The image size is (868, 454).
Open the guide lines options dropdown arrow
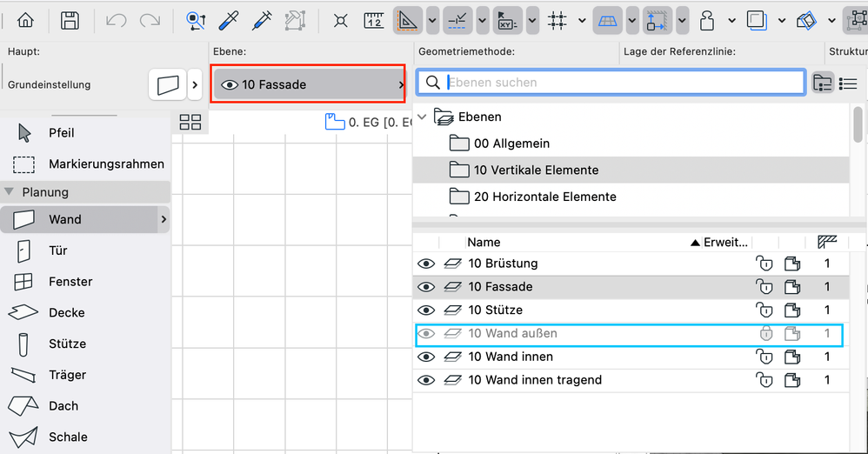point(432,21)
